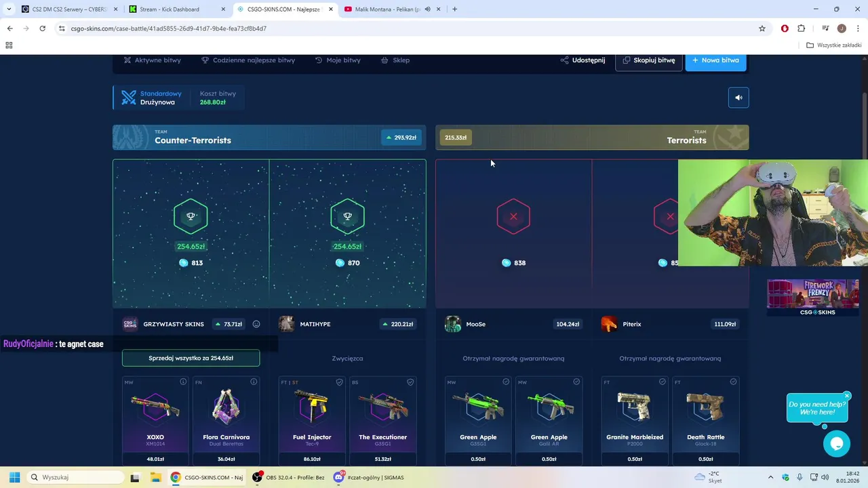Open Windows Start menu
The height and width of the screenshot is (488, 868).
pyautogui.click(x=14, y=477)
